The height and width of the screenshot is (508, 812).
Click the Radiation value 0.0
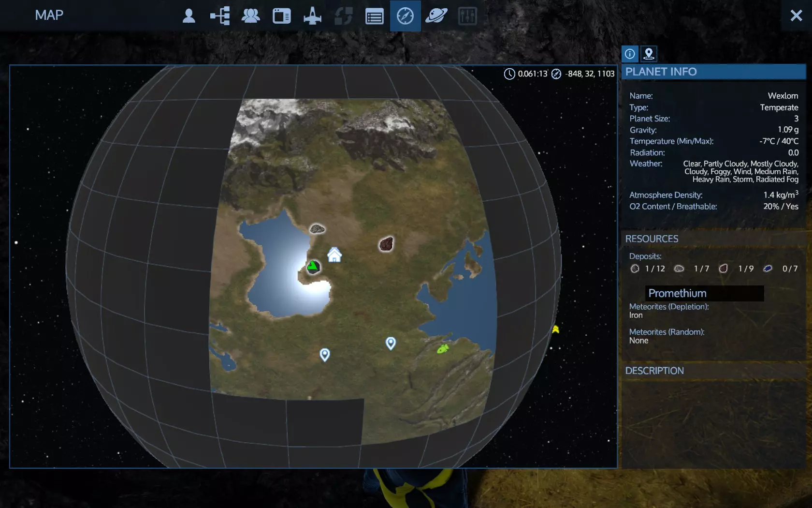click(x=793, y=152)
